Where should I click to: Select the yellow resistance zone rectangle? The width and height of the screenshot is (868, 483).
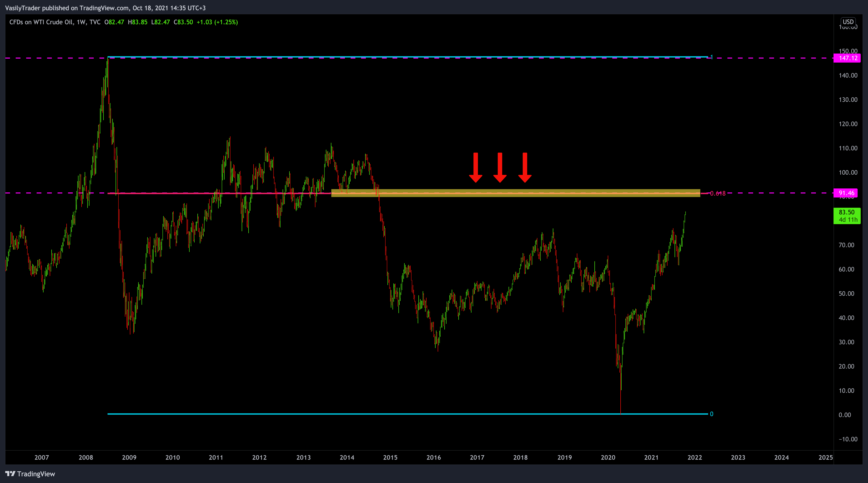[515, 193]
